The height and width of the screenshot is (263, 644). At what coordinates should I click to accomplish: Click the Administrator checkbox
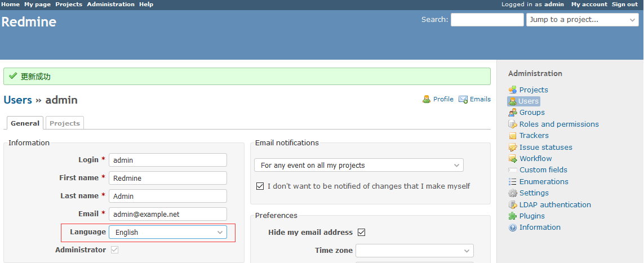tap(114, 250)
